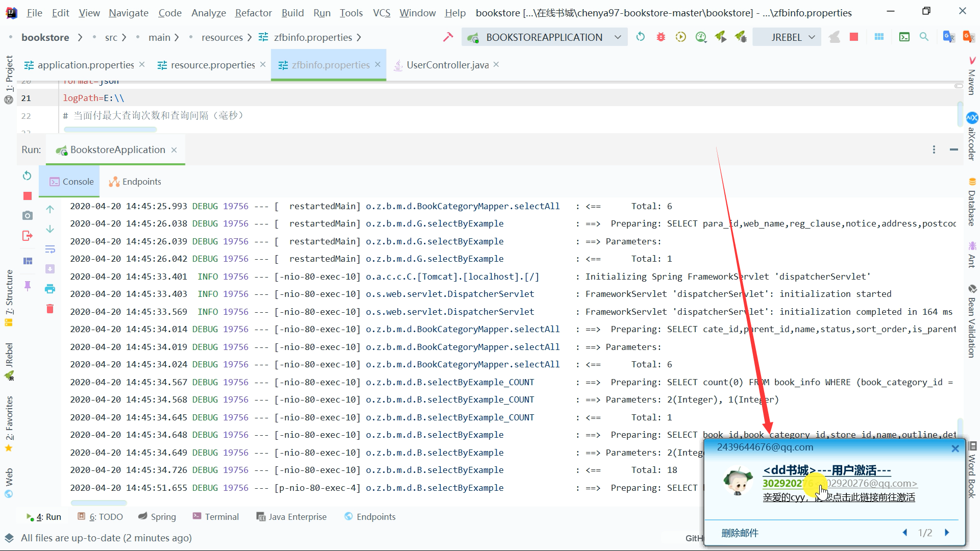This screenshot has height=551, width=980.
Task: Open Run panel options three-dot menu
Action: [x=934, y=149]
